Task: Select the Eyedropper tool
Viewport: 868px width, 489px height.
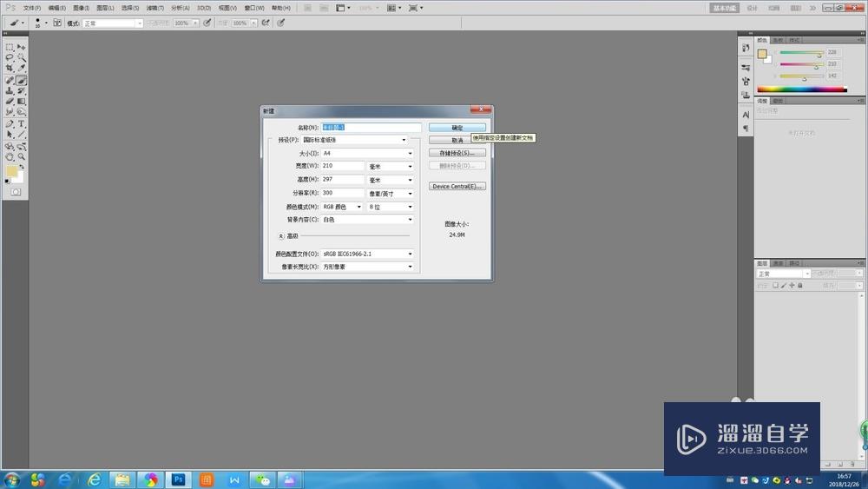Action: 21,69
